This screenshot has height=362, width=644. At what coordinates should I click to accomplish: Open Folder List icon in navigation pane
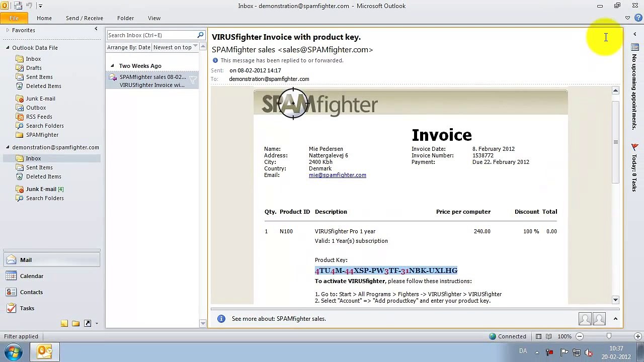(x=75, y=323)
